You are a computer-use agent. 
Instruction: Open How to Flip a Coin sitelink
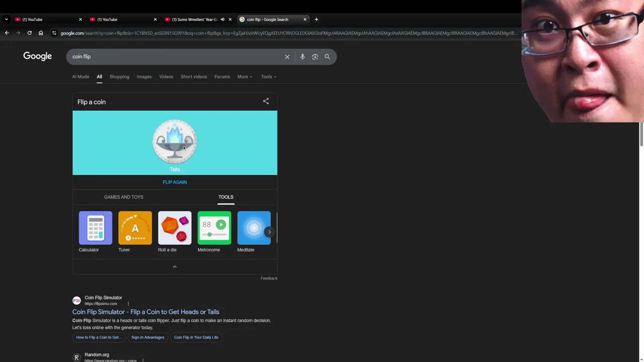click(x=98, y=337)
